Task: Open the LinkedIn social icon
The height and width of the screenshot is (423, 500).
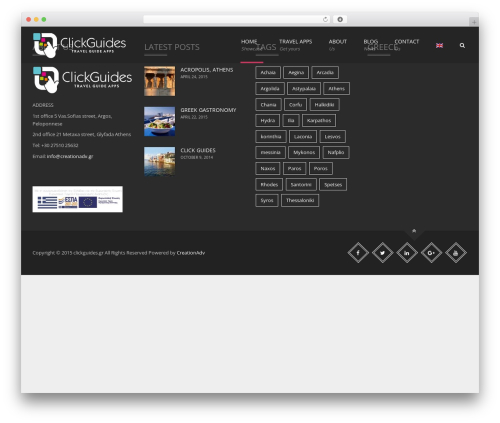Action: pyautogui.click(x=407, y=253)
